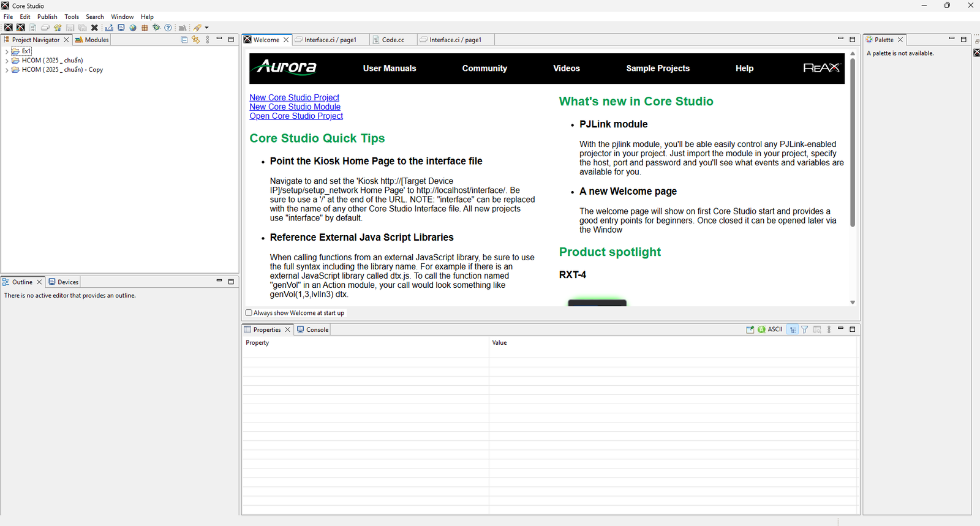
Task: Click the new module wand toolbar icon
Action: pos(58,28)
